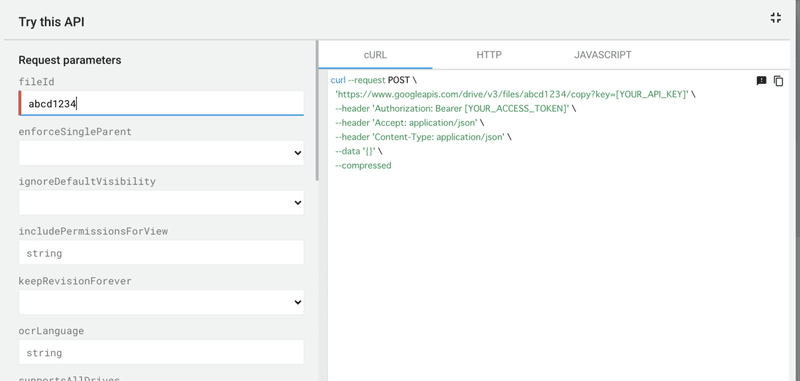Viewport: 800px width, 381px height.
Task: Click the 'ignoreDefaultVisibility' label
Action: coord(87,182)
